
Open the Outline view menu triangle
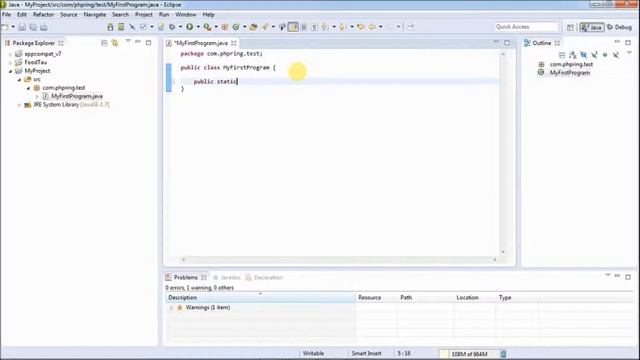pos(629,53)
